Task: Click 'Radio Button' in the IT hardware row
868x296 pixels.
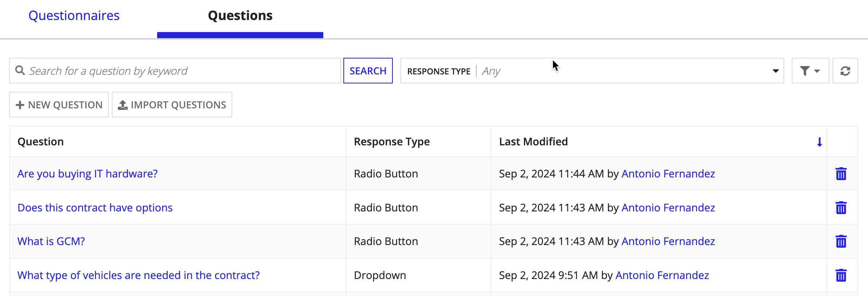Action: pos(386,174)
